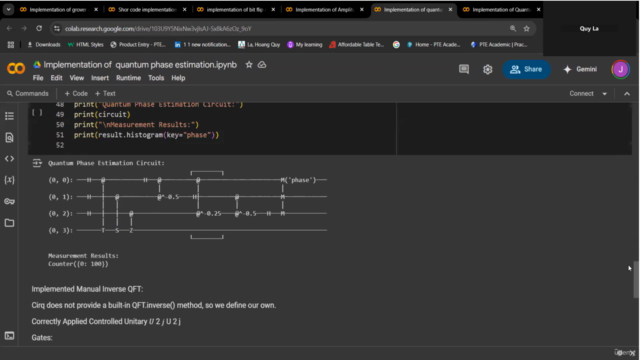The height and width of the screenshot is (360, 640).
Task: Open the Runtime menu
Action: (129, 78)
